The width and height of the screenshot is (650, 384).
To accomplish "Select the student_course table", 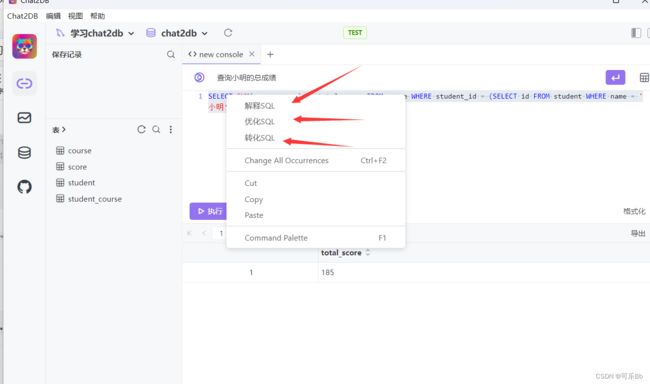I will [x=95, y=199].
